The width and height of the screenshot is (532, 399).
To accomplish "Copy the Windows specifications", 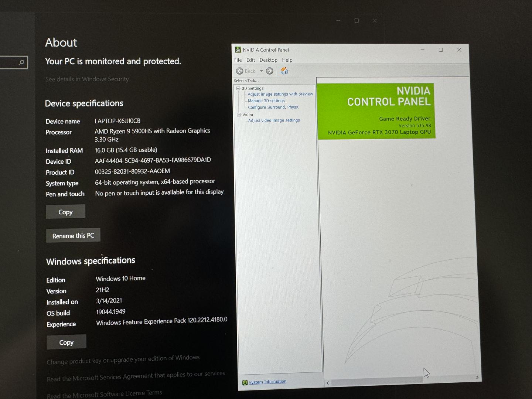I will coord(66,342).
